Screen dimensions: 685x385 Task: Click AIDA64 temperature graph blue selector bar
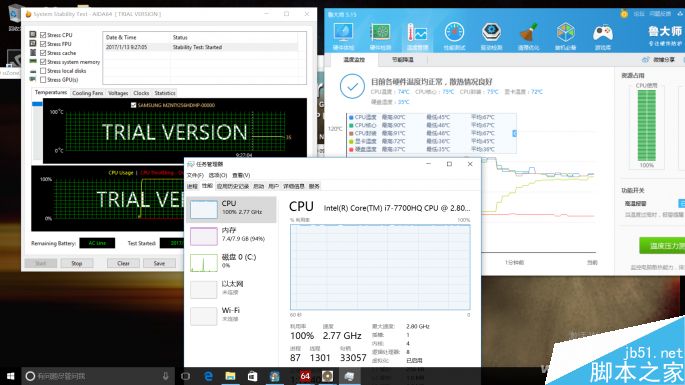coord(37,104)
